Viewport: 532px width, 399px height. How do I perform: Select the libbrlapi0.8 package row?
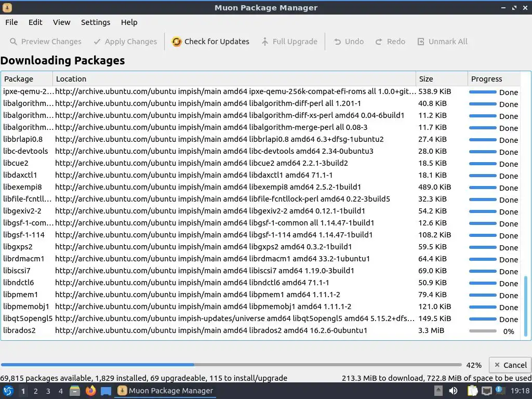pos(261,139)
